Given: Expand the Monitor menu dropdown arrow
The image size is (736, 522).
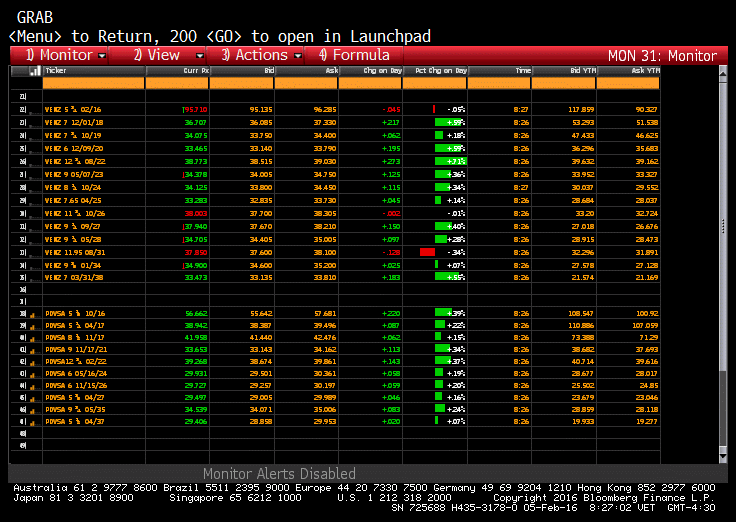Looking at the screenshot, I should pos(102,56).
